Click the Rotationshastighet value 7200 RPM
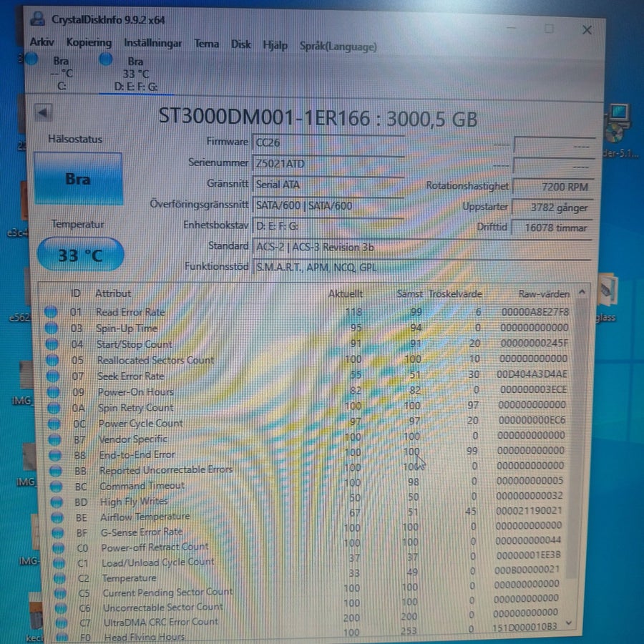 [553, 187]
